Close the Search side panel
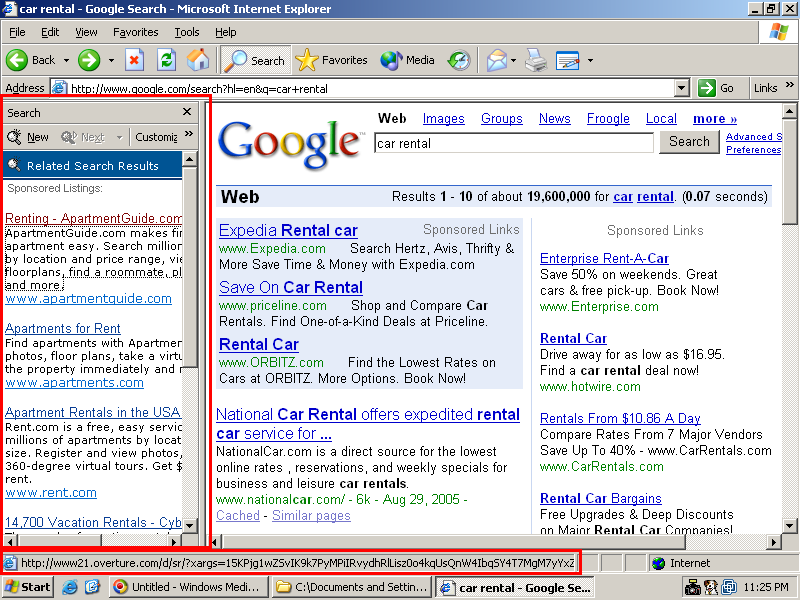 (x=187, y=112)
